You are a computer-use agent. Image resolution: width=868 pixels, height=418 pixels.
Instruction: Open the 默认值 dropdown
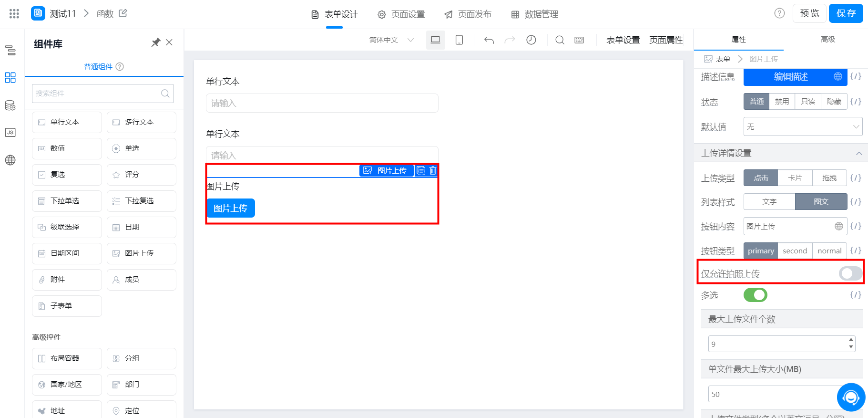coord(803,126)
